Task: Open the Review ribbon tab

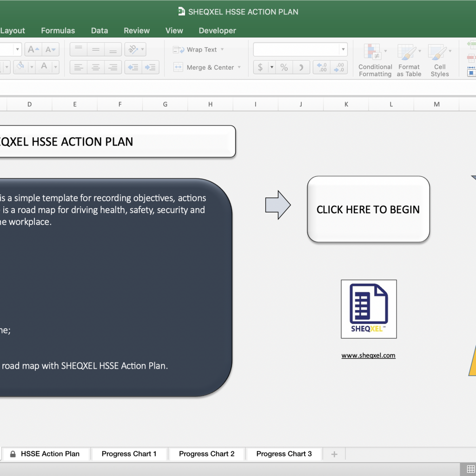Action: (x=137, y=31)
